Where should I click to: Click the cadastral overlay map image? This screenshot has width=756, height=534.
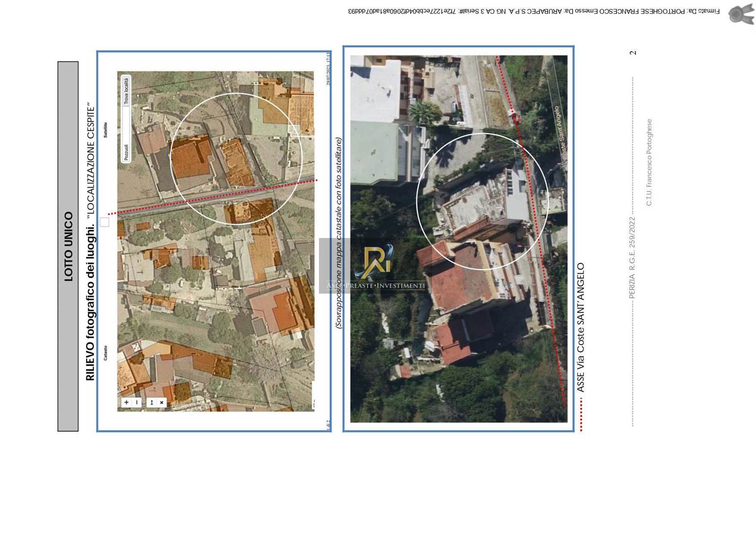(x=215, y=241)
